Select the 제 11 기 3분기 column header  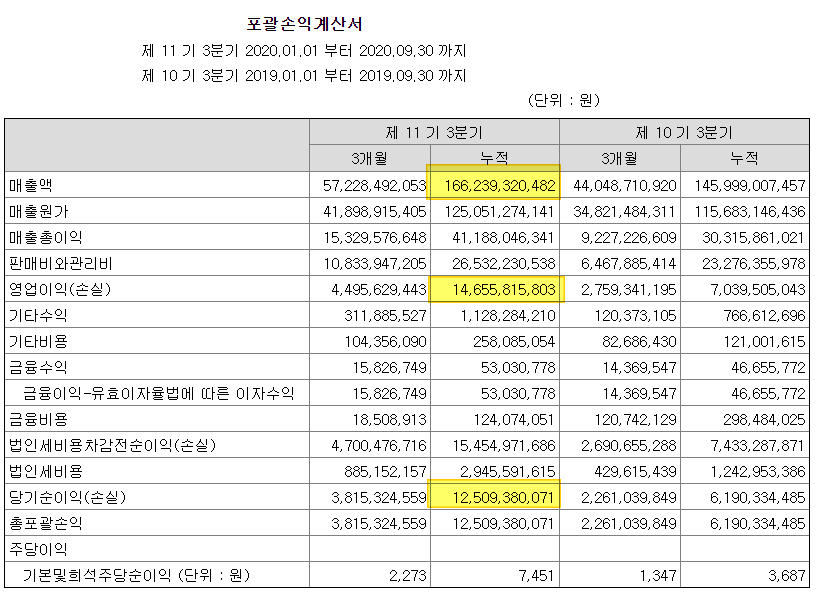(x=434, y=132)
